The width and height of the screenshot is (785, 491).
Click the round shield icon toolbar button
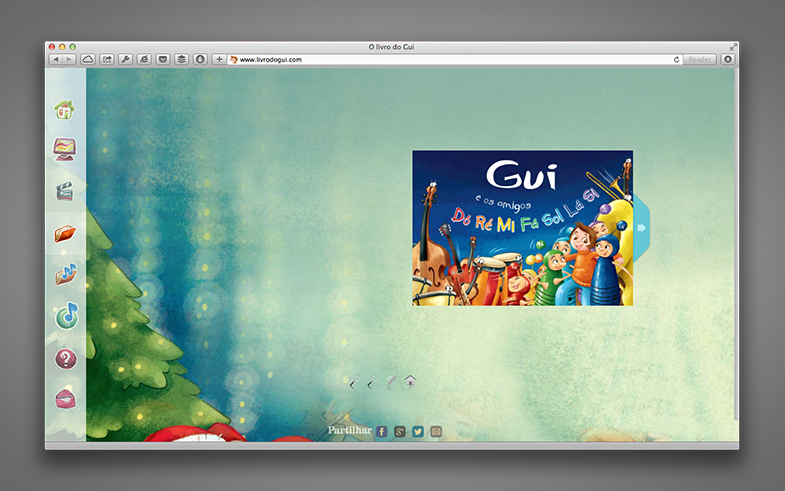click(x=200, y=59)
